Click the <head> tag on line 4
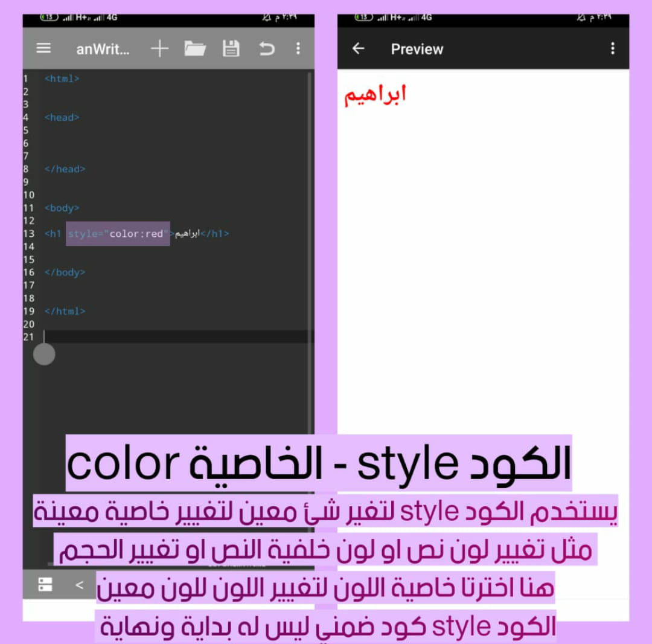 pos(62,117)
